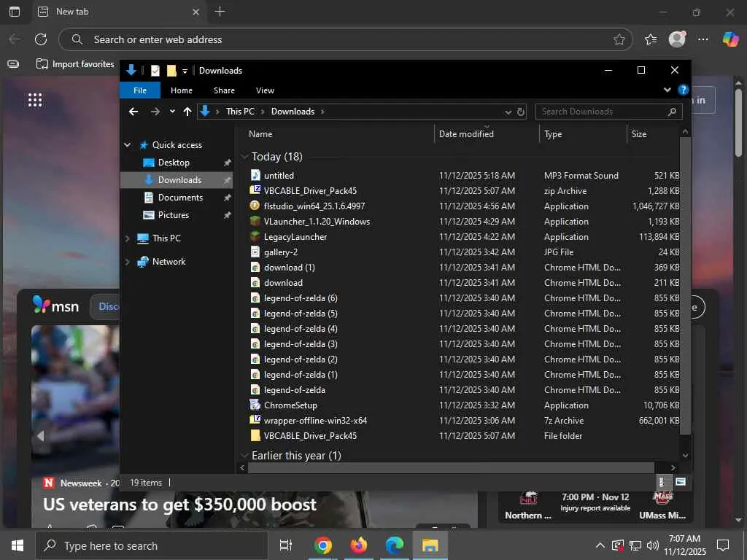Open File Explorer help

coord(683,90)
